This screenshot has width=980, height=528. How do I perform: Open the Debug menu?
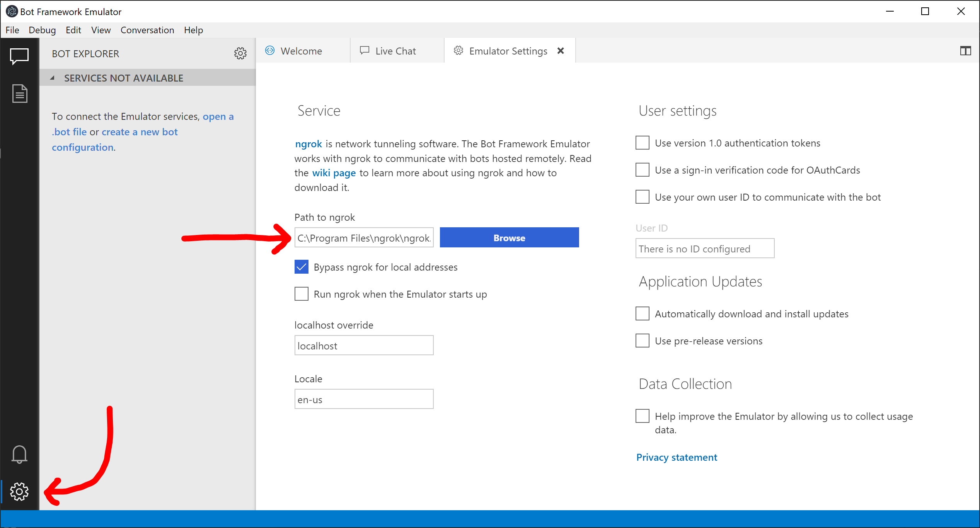(42, 30)
